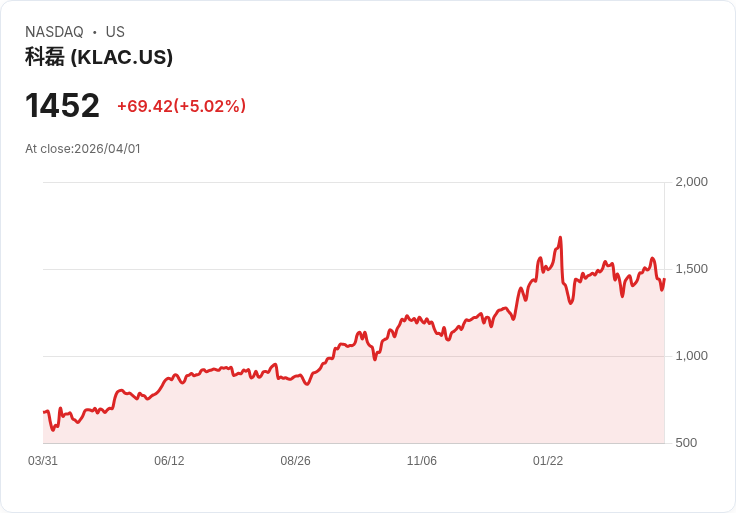Click the At close date text
This screenshot has width=736, height=513.
(x=83, y=149)
